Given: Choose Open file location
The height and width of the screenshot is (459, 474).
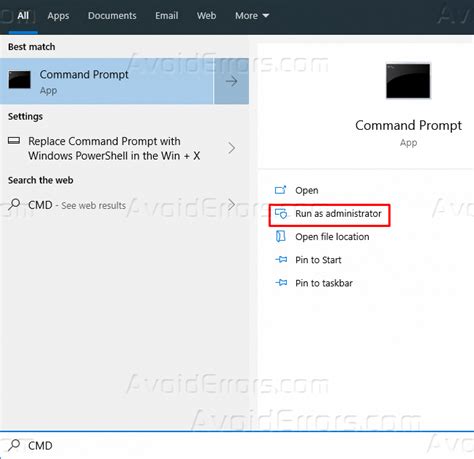Looking at the screenshot, I should pos(332,237).
